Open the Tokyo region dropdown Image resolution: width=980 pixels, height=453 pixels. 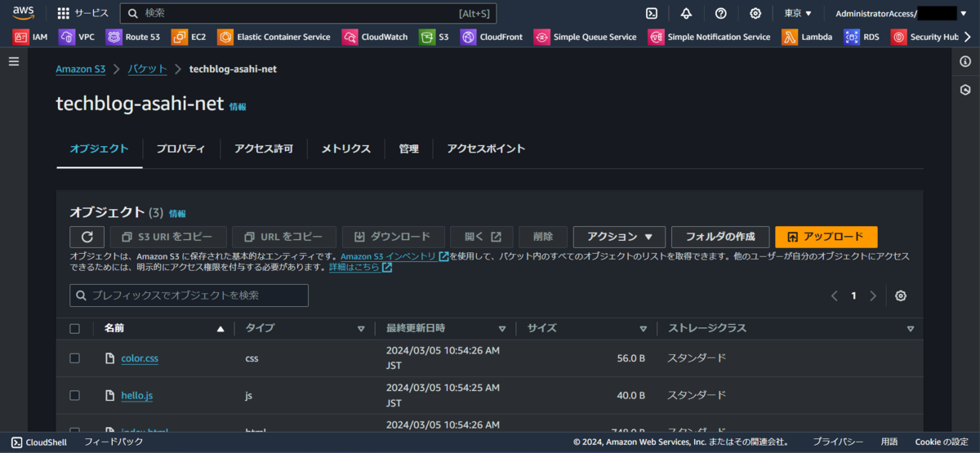pos(798,13)
